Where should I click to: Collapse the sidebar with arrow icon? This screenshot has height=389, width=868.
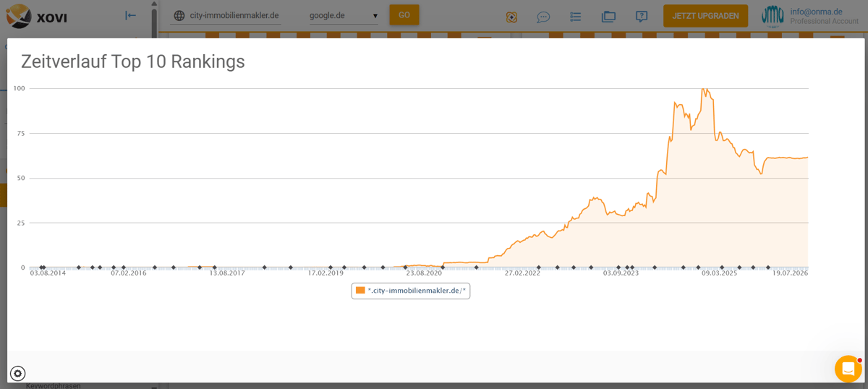click(x=130, y=15)
